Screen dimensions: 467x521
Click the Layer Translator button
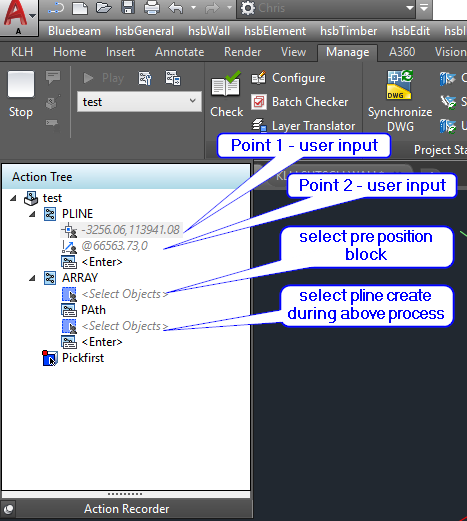pyautogui.click(x=303, y=126)
